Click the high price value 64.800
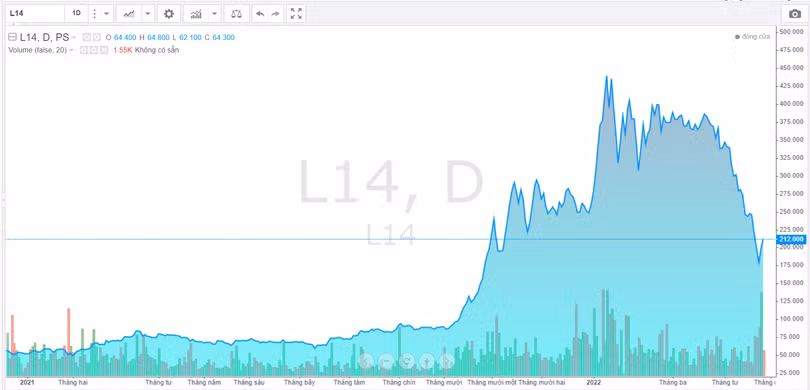Image resolution: width=810 pixels, height=390 pixels. coord(158,37)
